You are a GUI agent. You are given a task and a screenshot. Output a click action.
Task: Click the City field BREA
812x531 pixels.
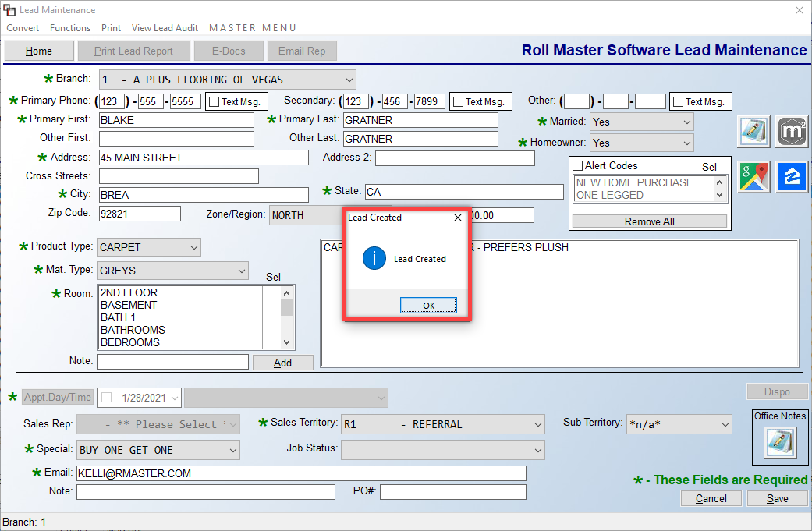pos(204,195)
